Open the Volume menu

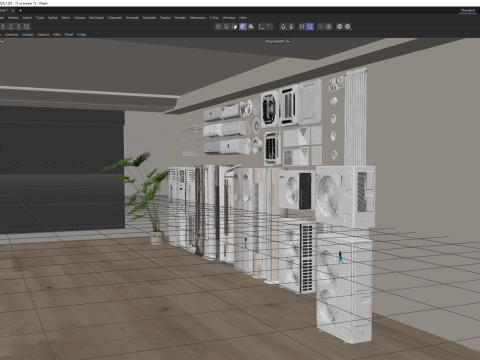click(x=79, y=18)
